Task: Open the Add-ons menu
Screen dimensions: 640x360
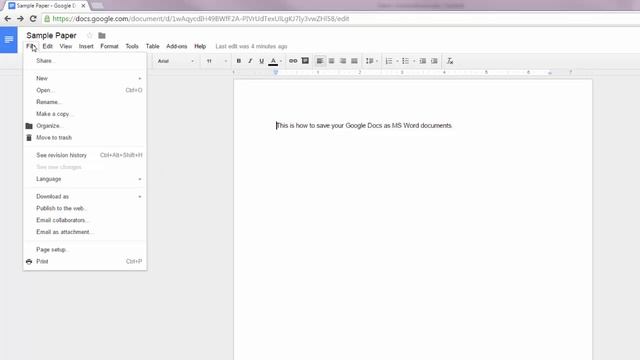Action: 176,46
